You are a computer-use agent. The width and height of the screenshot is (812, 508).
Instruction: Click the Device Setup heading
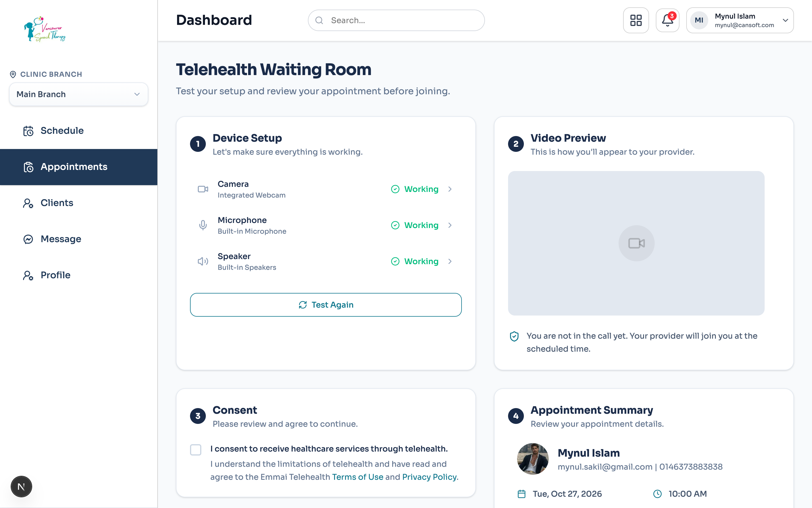pyautogui.click(x=247, y=138)
